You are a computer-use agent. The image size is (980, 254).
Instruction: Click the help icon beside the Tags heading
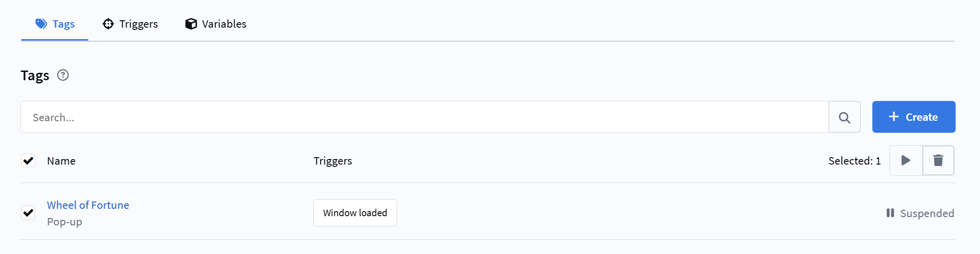click(x=63, y=75)
